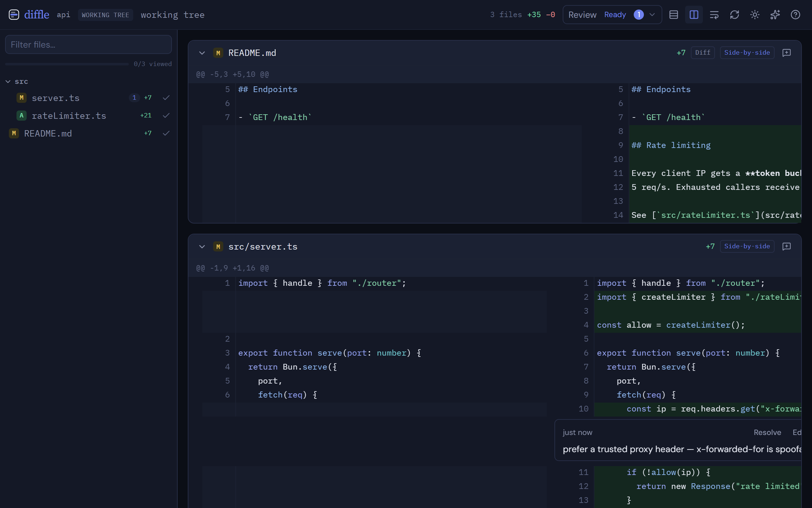Switch README.md to Diff view
The image size is (812, 508).
point(703,53)
